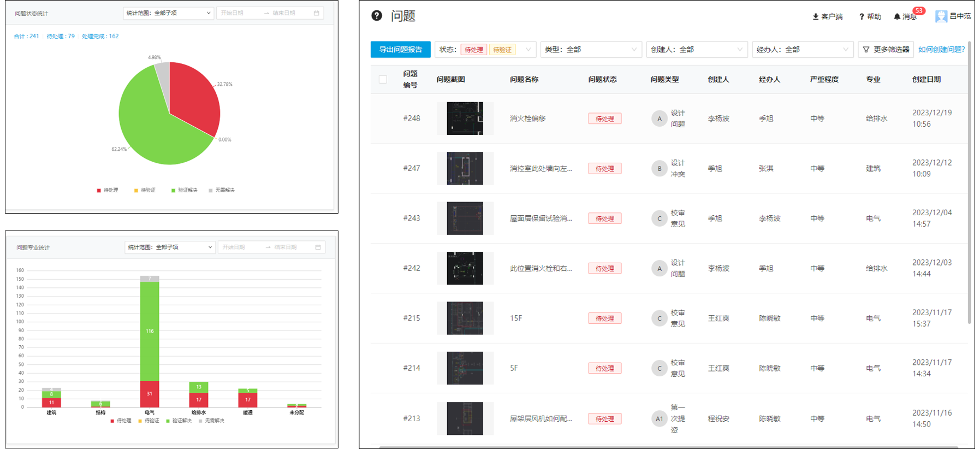Open 帮助 help icon in header
The image size is (980, 449).
(x=862, y=17)
